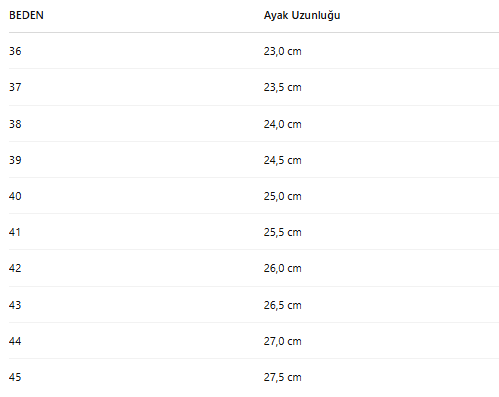Viewport: 499px width, 397px height.
Task: Select size 43 row label
Action: click(x=15, y=305)
